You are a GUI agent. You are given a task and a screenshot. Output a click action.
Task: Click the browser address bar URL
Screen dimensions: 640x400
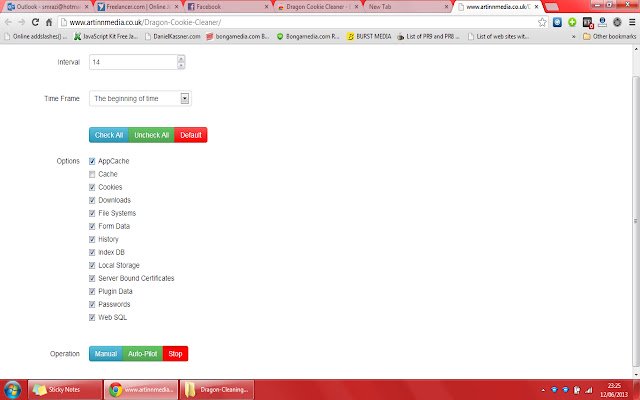145,22
